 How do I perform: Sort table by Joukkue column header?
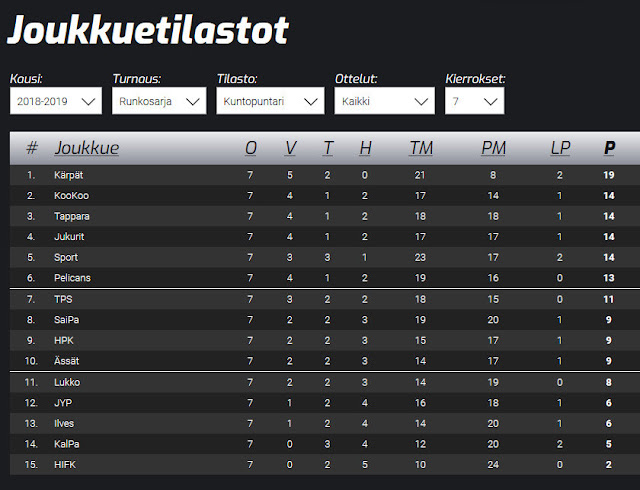click(87, 148)
